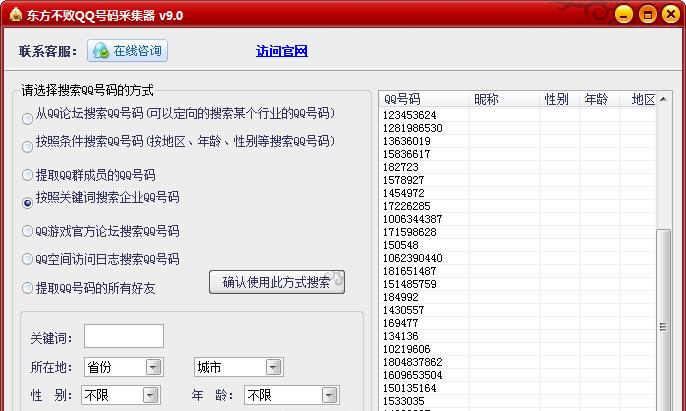Click the 年龄 column header

pyautogui.click(x=599, y=99)
